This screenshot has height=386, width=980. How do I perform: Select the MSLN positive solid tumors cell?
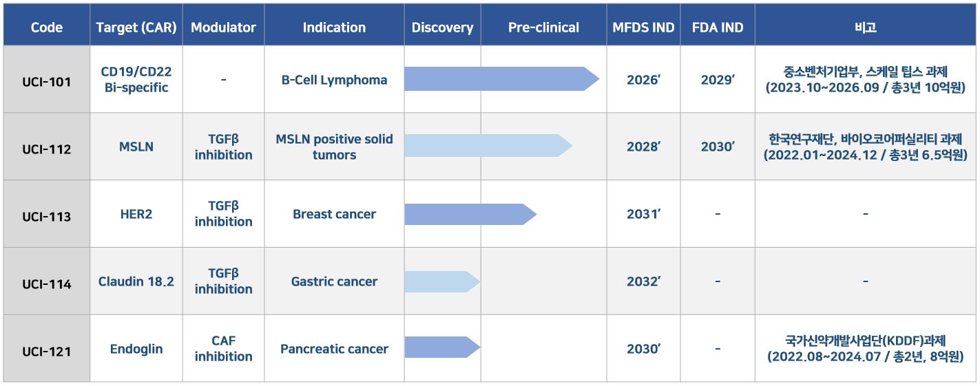[334, 147]
